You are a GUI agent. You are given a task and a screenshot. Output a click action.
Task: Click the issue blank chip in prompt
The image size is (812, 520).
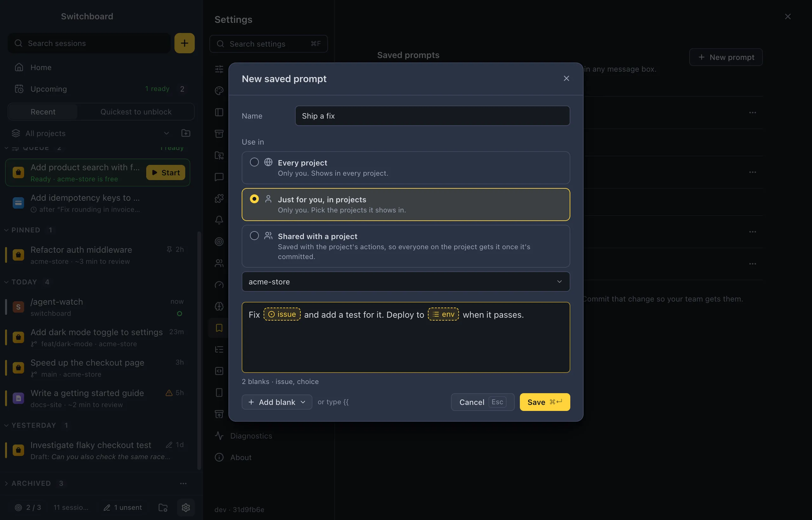[x=282, y=314]
